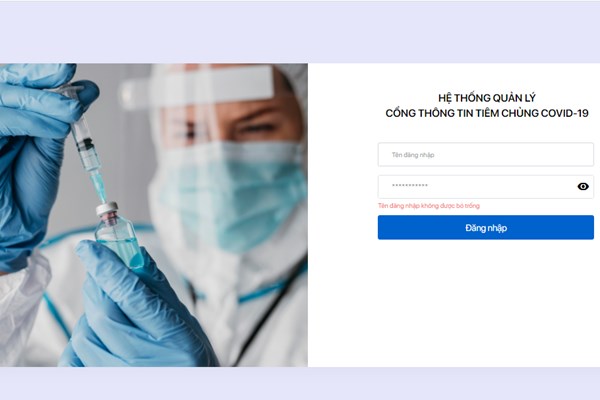Click the red empty-username error message
This screenshot has width=600, height=400.
(x=429, y=206)
